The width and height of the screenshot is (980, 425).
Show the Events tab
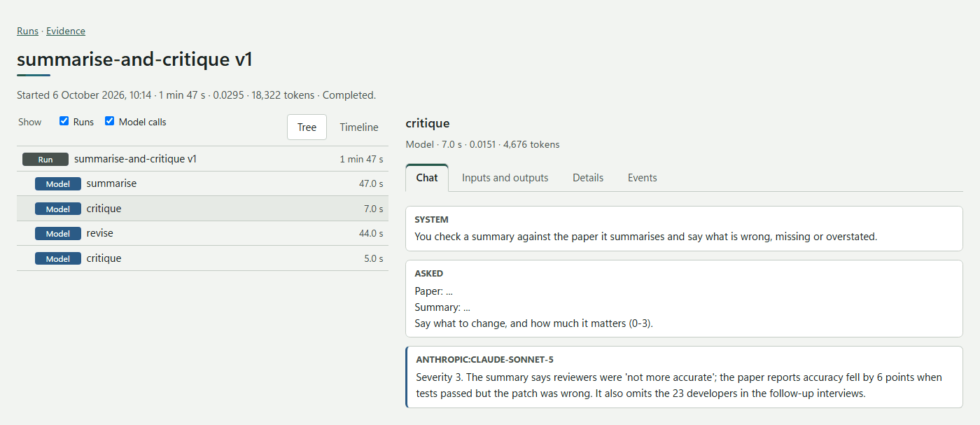click(x=643, y=178)
